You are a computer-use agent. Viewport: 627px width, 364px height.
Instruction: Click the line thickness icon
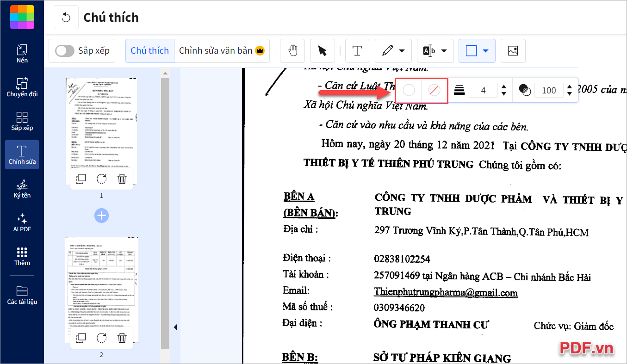pyautogui.click(x=459, y=90)
